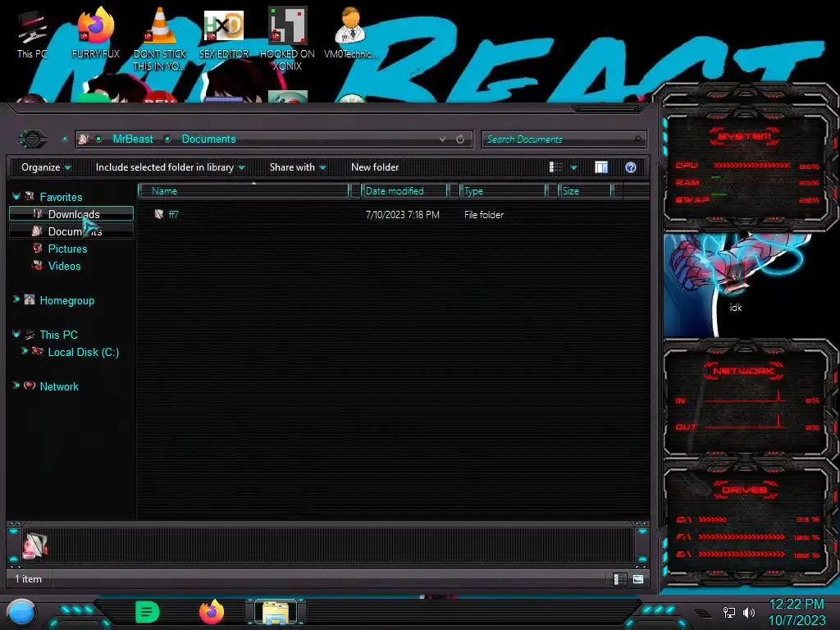Sort by the Name column
Image resolution: width=840 pixels, height=630 pixels.
point(244,190)
